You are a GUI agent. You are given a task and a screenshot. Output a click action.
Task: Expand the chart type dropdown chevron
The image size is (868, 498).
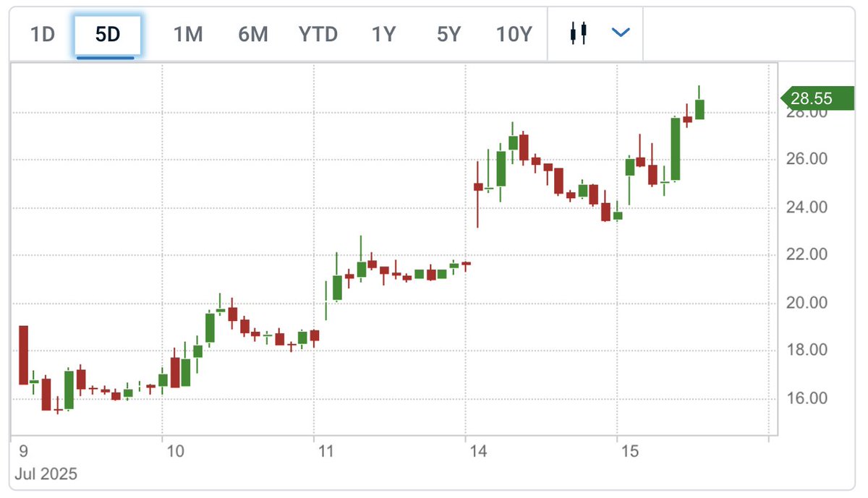coord(621,33)
